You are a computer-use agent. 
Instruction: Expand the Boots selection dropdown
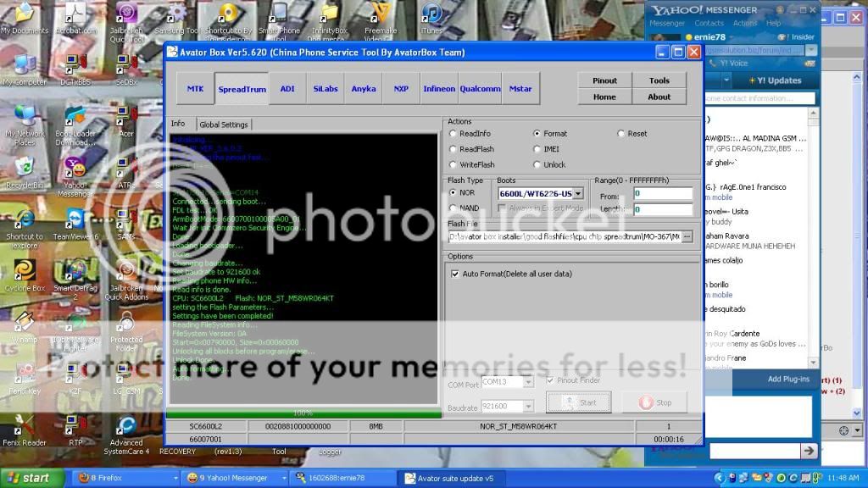578,193
